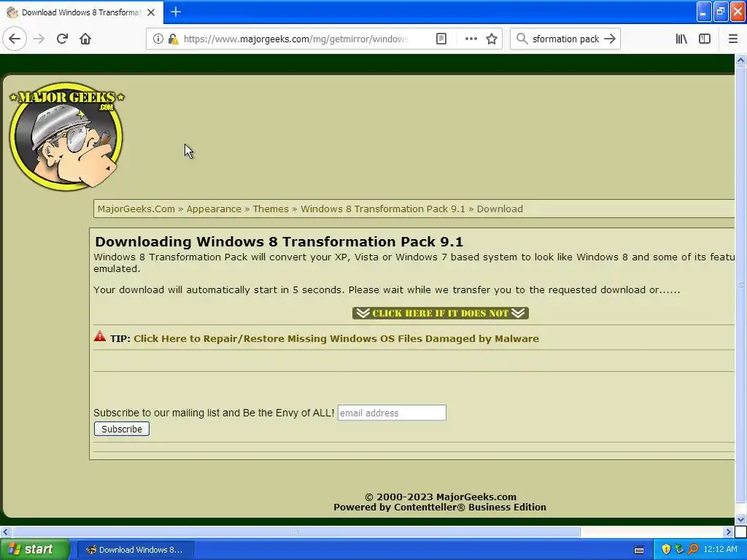Screen dimensions: 747x560
Task: Select the Download Windows 8 Transformation tab
Action: pyautogui.click(x=82, y=12)
